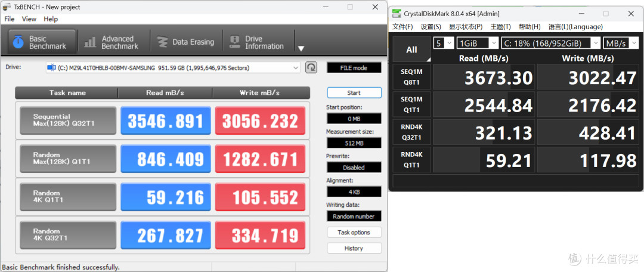Image resolution: width=644 pixels, height=272 pixels.
Task: Click the TxBENCH title bar app icon
Action: (x=7, y=7)
